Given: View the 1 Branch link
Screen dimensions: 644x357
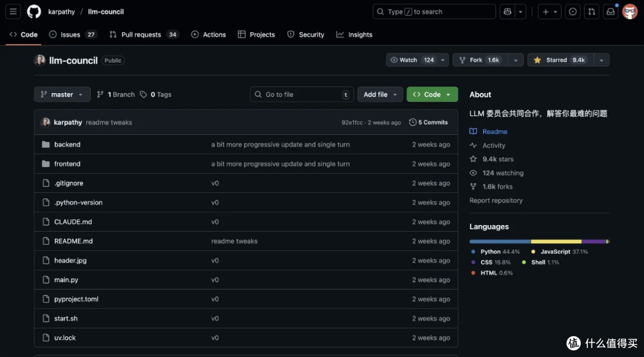Looking at the screenshot, I should point(116,94).
